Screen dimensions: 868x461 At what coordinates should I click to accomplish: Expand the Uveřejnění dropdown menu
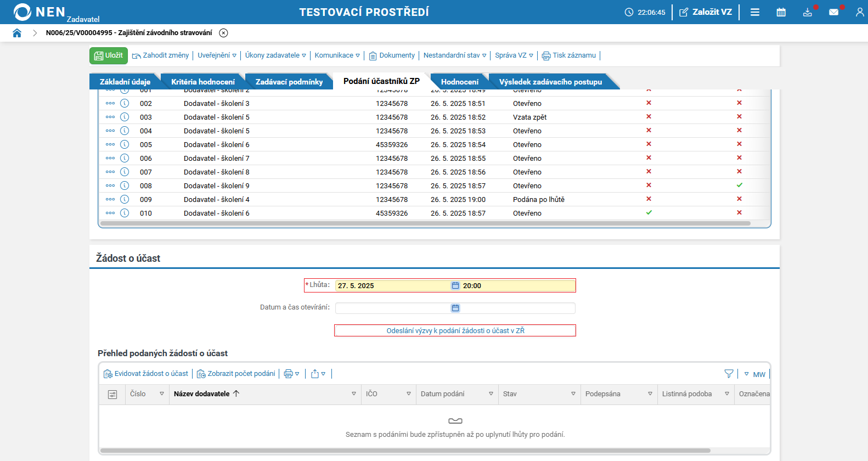(x=217, y=55)
